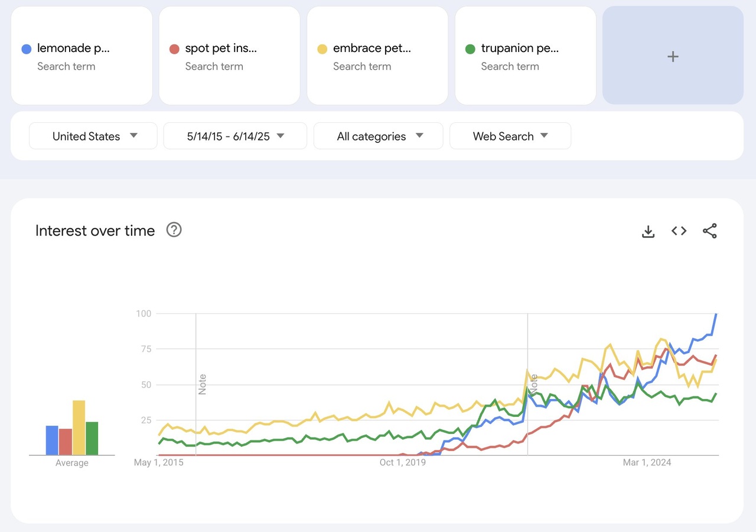Add a new comparison term card

coord(673,56)
